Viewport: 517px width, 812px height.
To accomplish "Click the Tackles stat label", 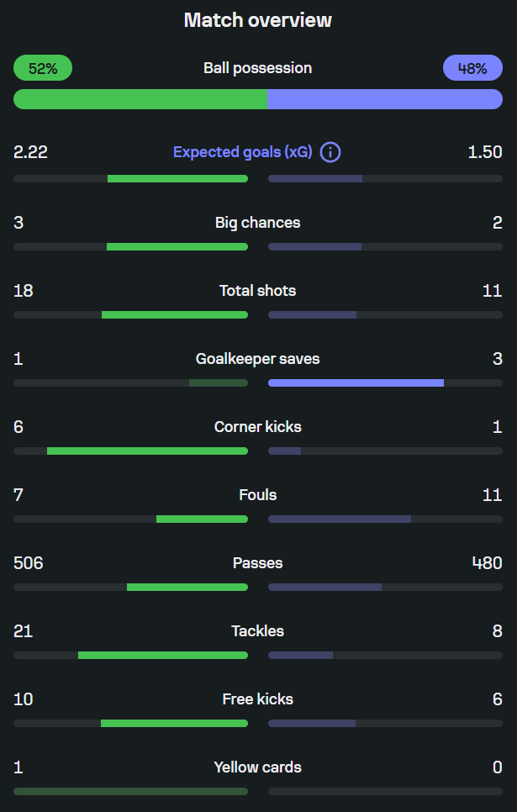I will 257,631.
